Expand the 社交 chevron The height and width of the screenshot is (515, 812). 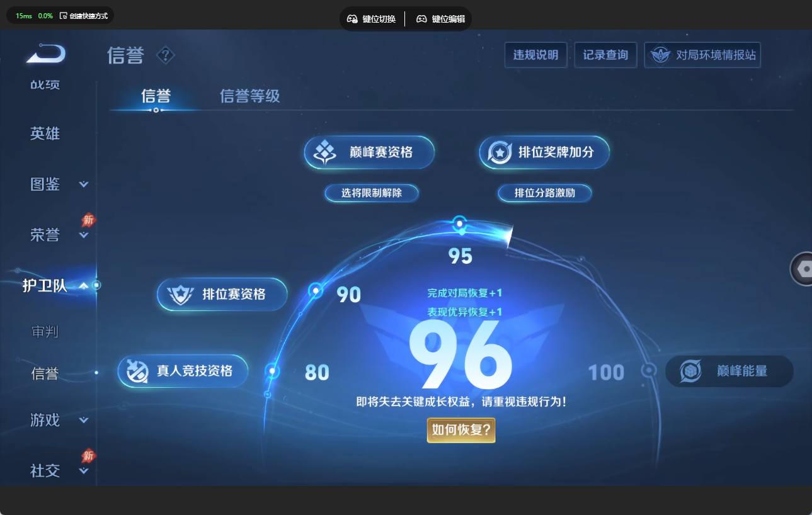[x=84, y=471]
